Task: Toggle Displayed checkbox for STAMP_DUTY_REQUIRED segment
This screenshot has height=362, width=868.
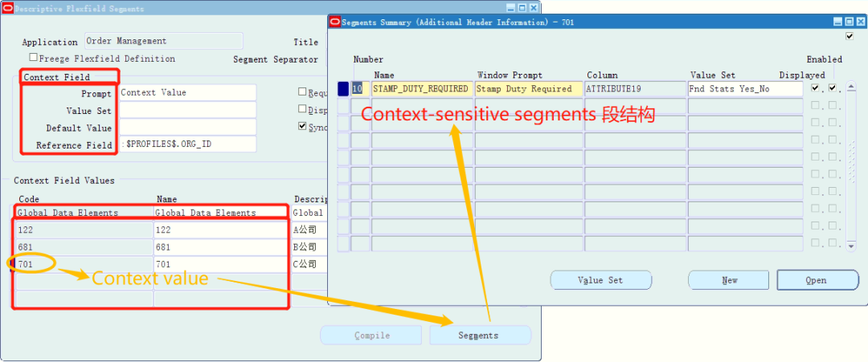Action: coord(816,87)
